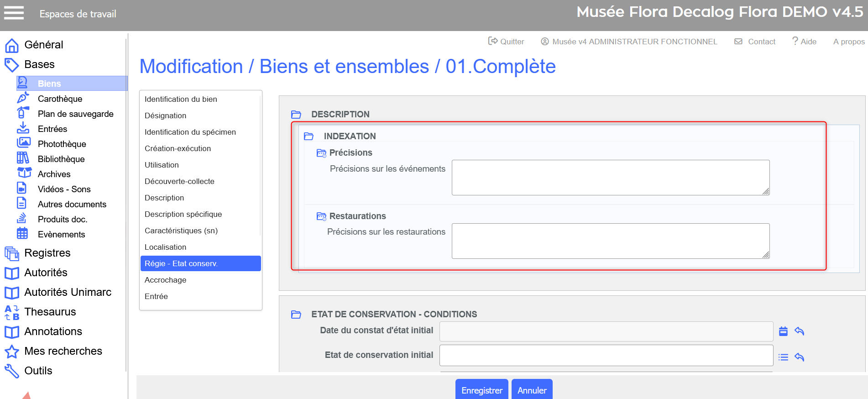Click the Quitter link

[506, 42]
